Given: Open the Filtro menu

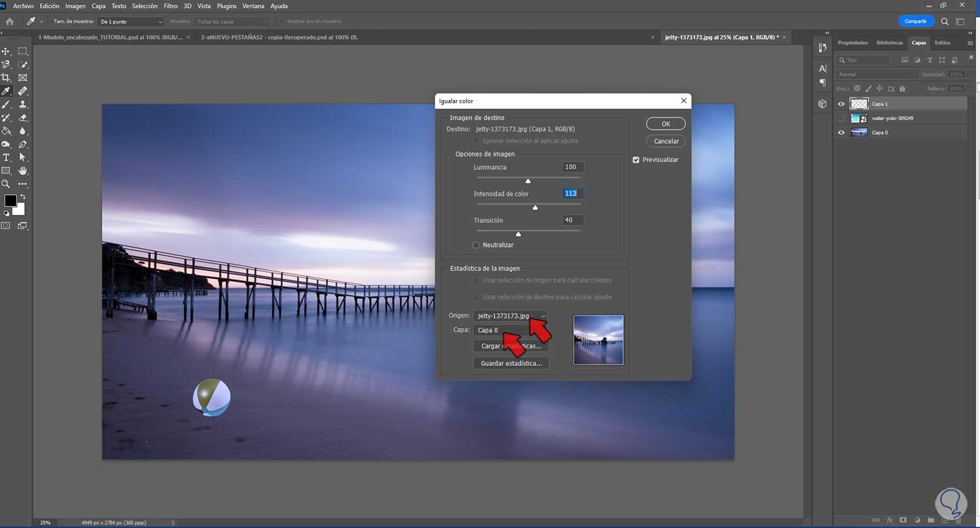Looking at the screenshot, I should 171,6.
